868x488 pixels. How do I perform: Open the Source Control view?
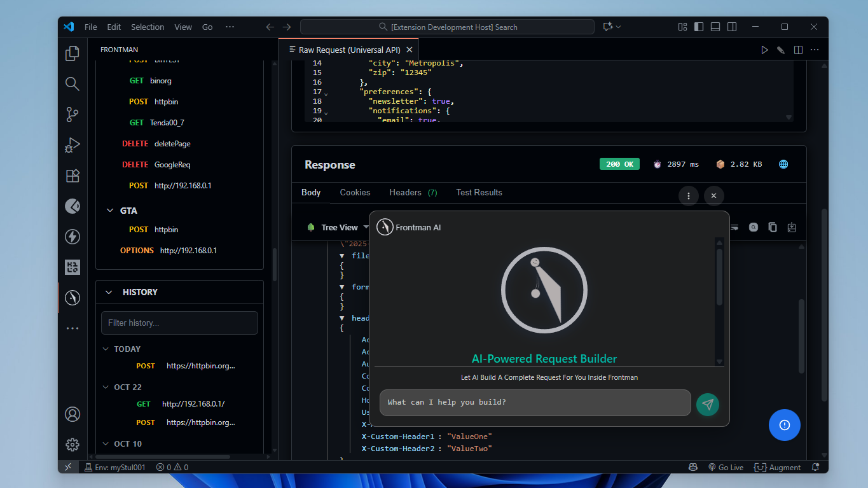click(72, 115)
